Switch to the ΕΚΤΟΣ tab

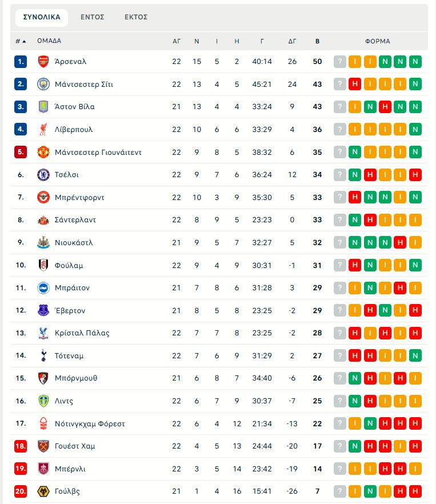click(x=136, y=17)
